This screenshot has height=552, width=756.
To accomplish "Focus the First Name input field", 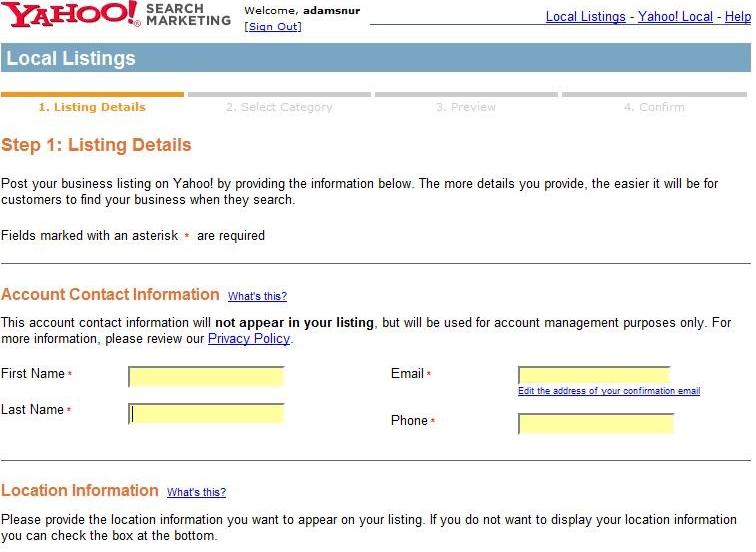I will pos(206,377).
